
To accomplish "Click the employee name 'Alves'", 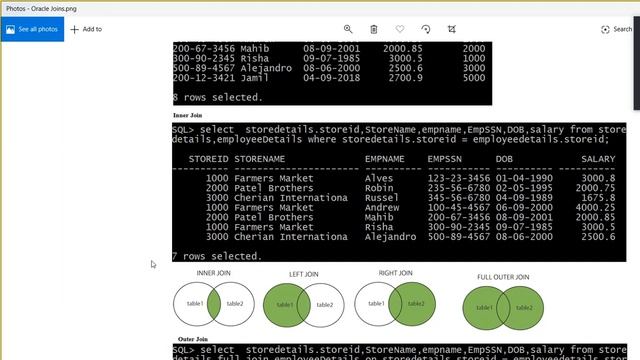I will tap(379, 178).
